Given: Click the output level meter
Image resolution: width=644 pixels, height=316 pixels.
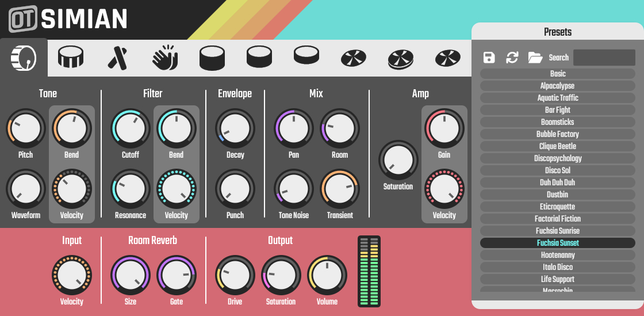Looking at the screenshot, I should pyautogui.click(x=369, y=271).
